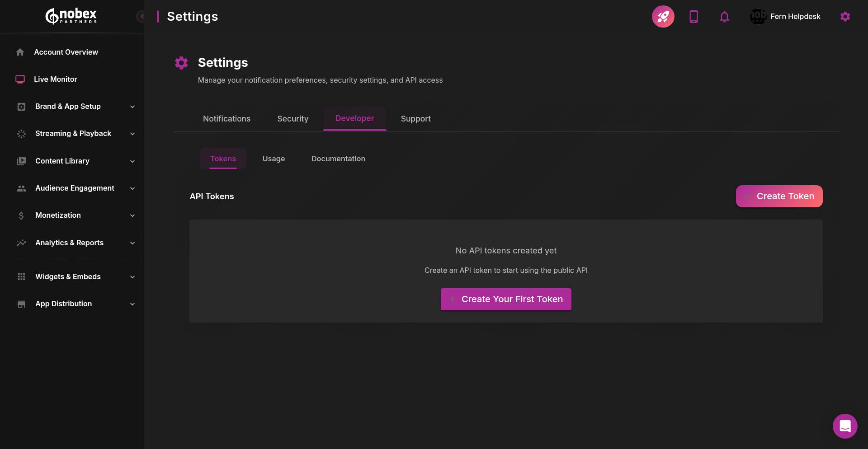Collapse the sidebar using the arrow

142,16
